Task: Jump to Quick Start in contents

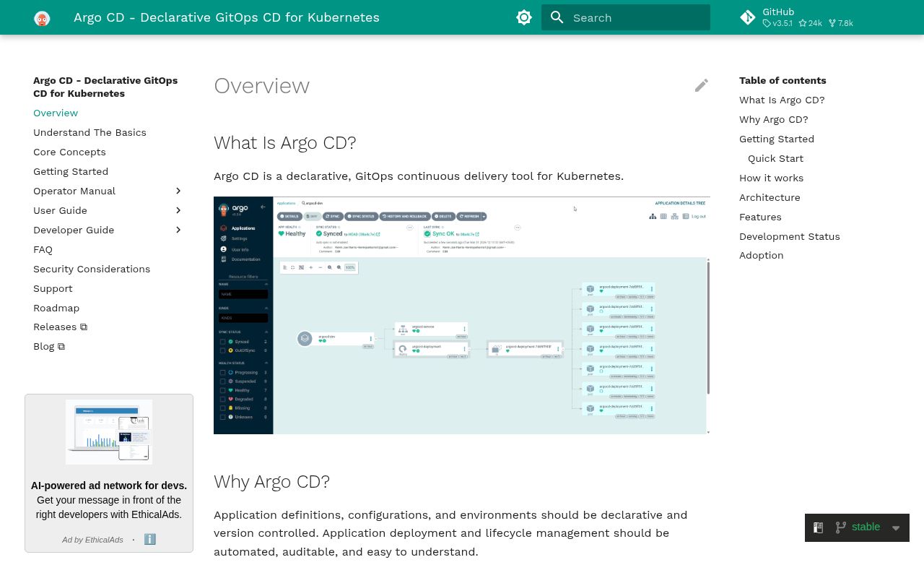Action: click(775, 158)
